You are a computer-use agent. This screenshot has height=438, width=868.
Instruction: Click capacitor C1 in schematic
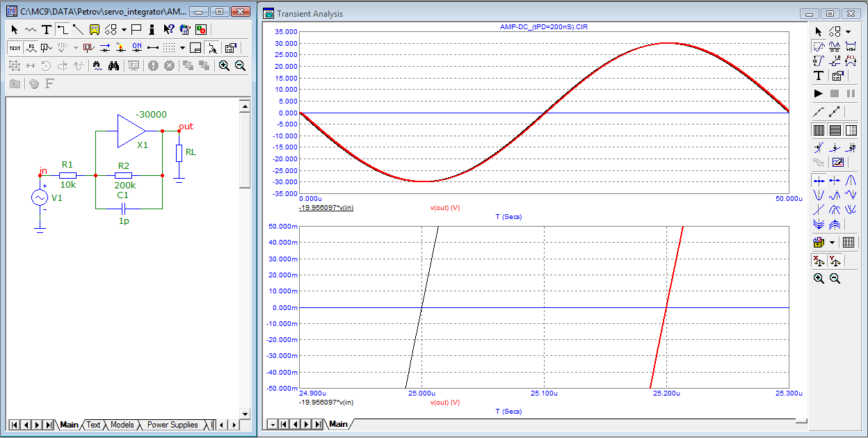point(123,207)
